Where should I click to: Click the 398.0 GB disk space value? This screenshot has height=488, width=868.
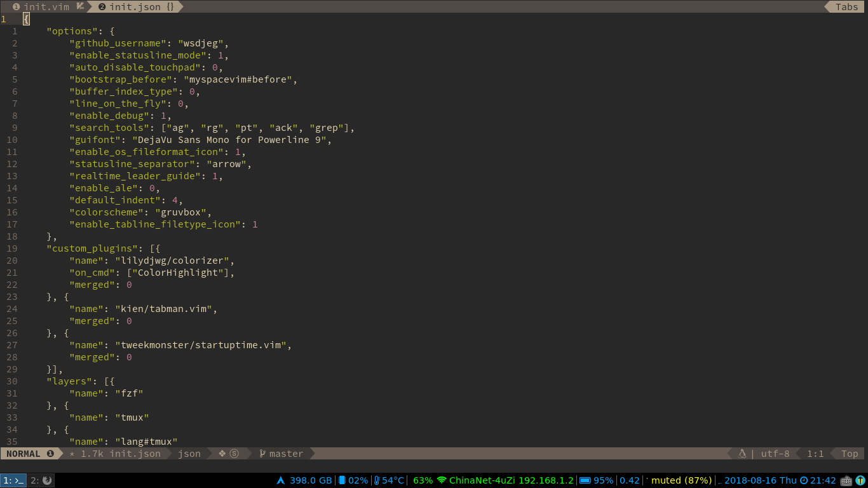[x=311, y=480]
